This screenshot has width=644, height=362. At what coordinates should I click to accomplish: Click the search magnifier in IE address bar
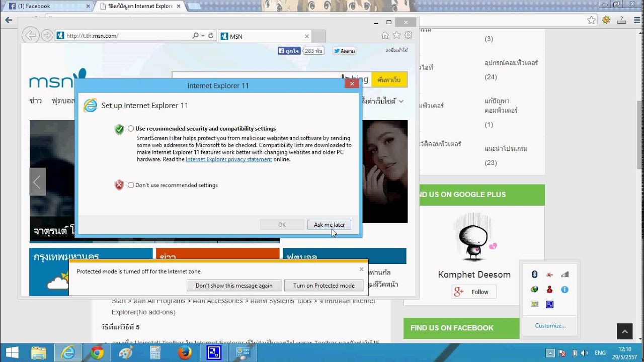coord(195,36)
